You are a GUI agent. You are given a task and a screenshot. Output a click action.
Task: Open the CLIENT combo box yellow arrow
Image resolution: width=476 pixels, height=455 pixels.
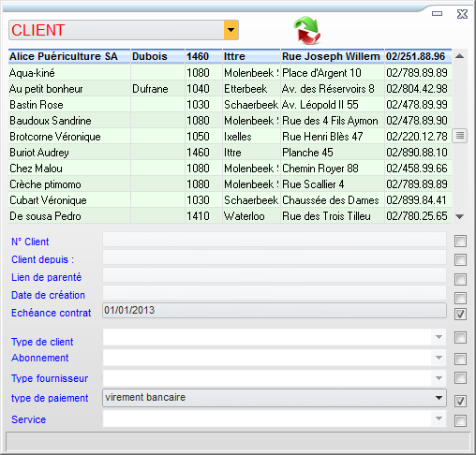point(231,30)
